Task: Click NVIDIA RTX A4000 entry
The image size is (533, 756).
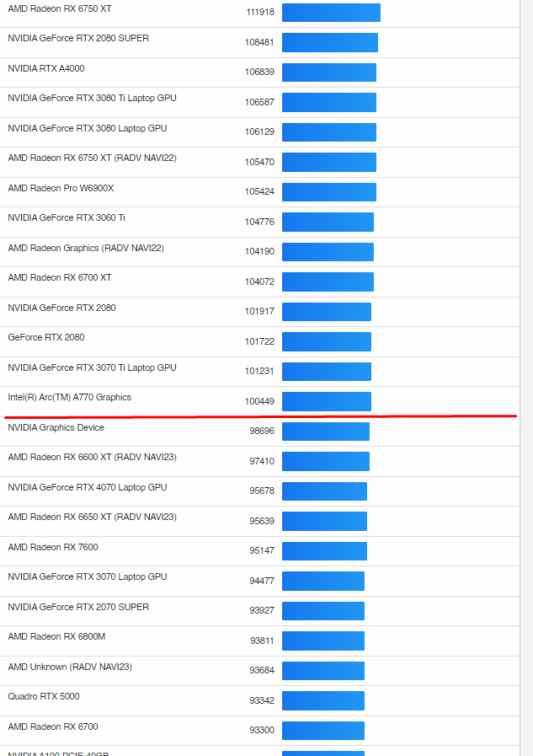Action: tap(46, 68)
